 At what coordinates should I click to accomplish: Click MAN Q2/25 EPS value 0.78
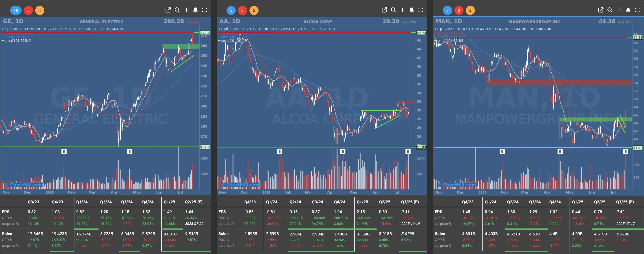598,212
